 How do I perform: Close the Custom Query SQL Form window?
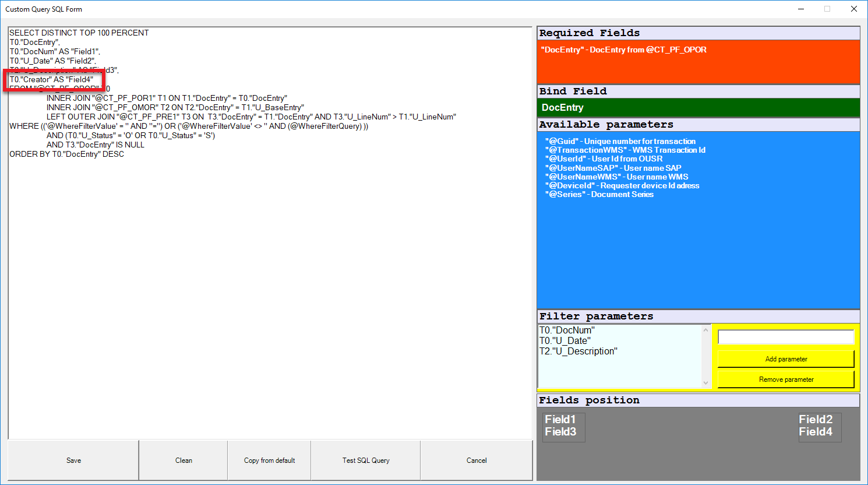coord(853,9)
